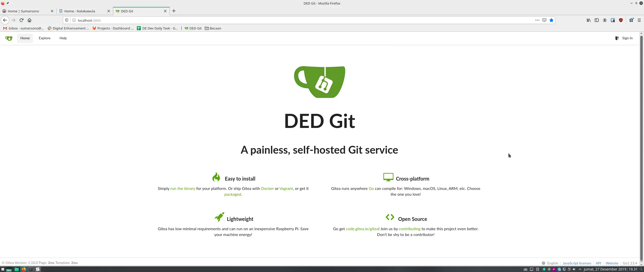The width and height of the screenshot is (644, 272).
Task: Open Home in Gitea navbar
Action: (x=25, y=38)
